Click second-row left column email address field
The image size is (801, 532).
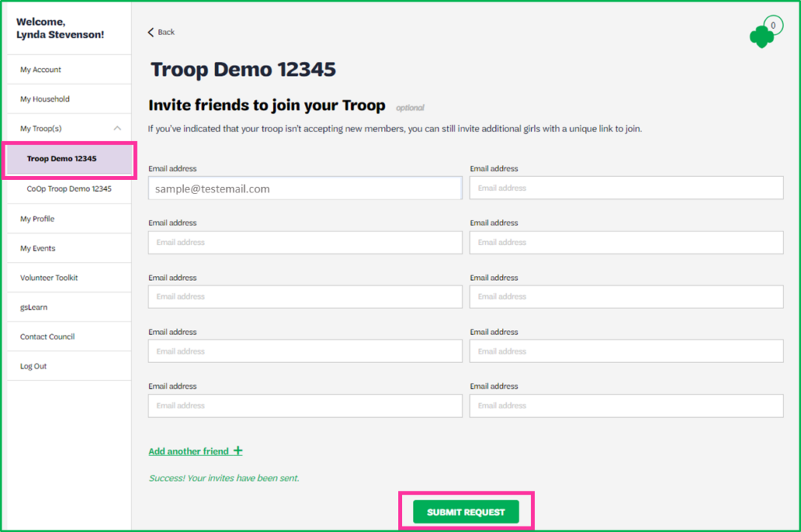point(305,243)
